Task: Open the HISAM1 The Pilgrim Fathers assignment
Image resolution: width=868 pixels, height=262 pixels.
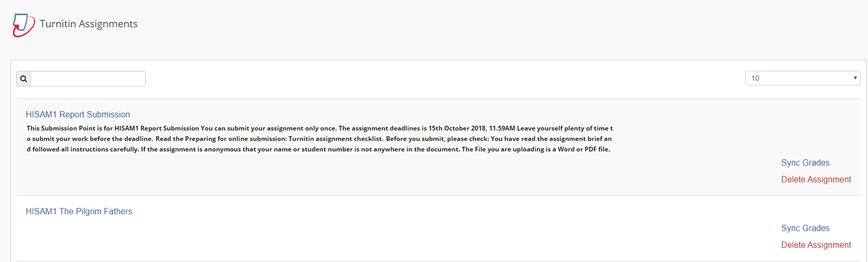Action: pyautogui.click(x=79, y=211)
